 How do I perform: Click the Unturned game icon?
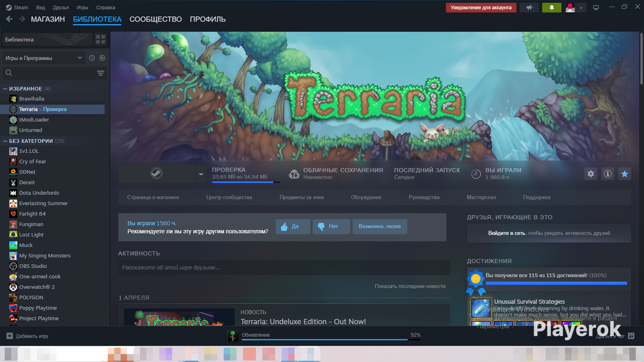[x=13, y=130]
